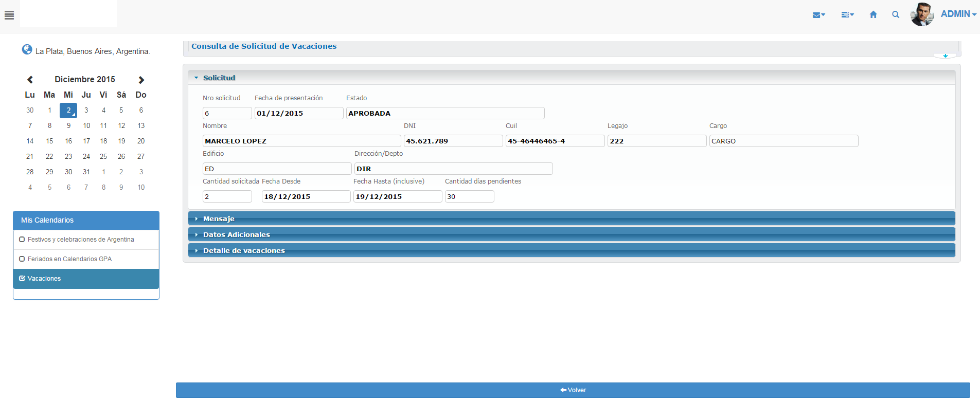980x420 pixels.
Task: Expand the Detalle de vacaciones section
Action: click(572, 250)
